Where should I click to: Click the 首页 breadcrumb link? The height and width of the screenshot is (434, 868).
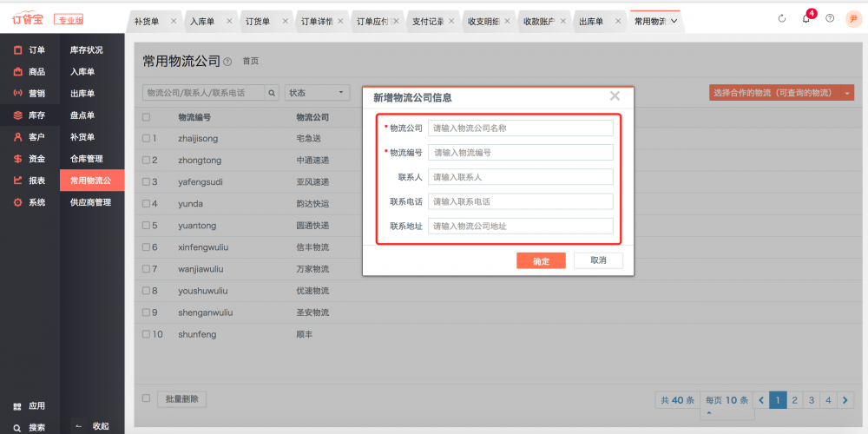click(250, 62)
